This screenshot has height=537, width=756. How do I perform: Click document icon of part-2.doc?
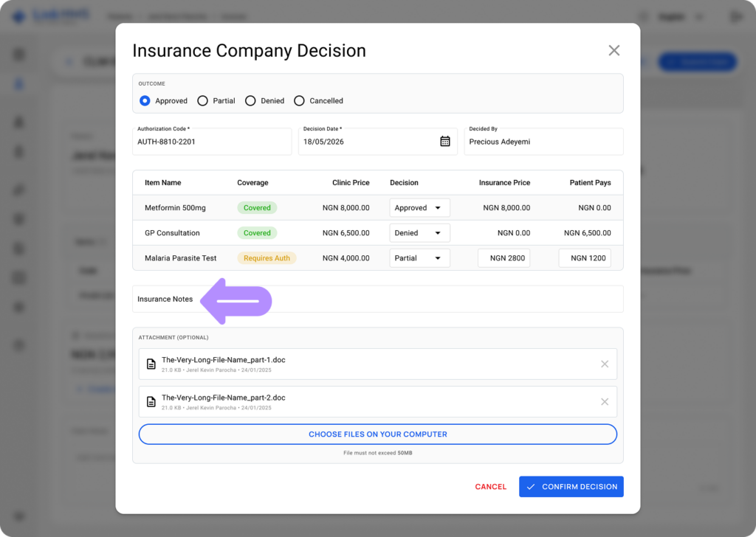(x=151, y=402)
